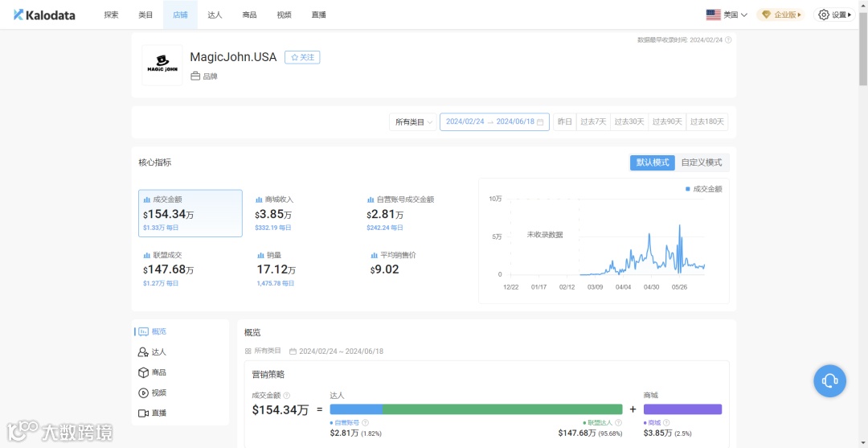Click the Kalodata logo
This screenshot has width=868, height=448.
(x=44, y=15)
